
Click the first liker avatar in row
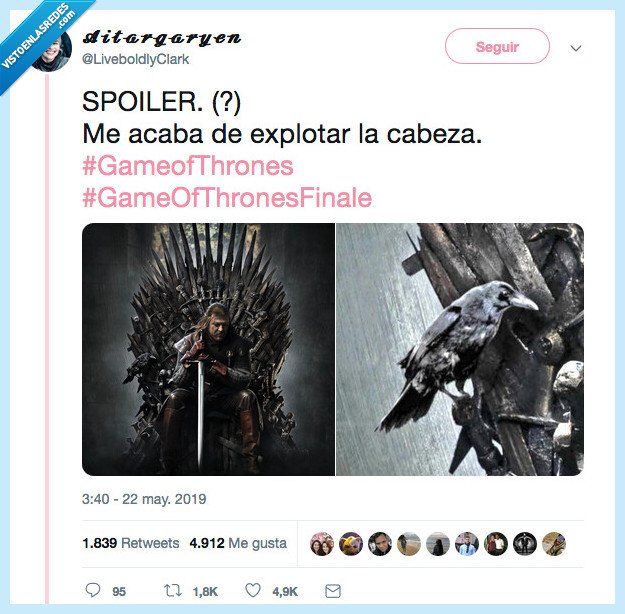tap(322, 544)
